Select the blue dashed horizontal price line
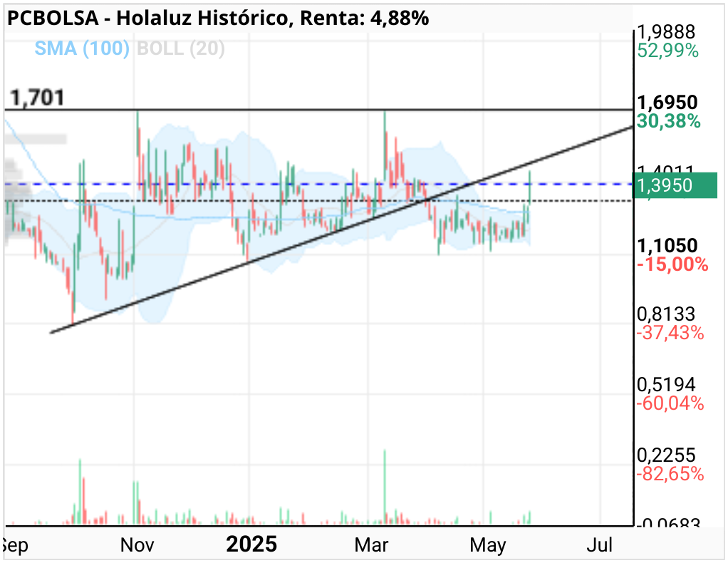The width and height of the screenshot is (728, 563). point(319,184)
